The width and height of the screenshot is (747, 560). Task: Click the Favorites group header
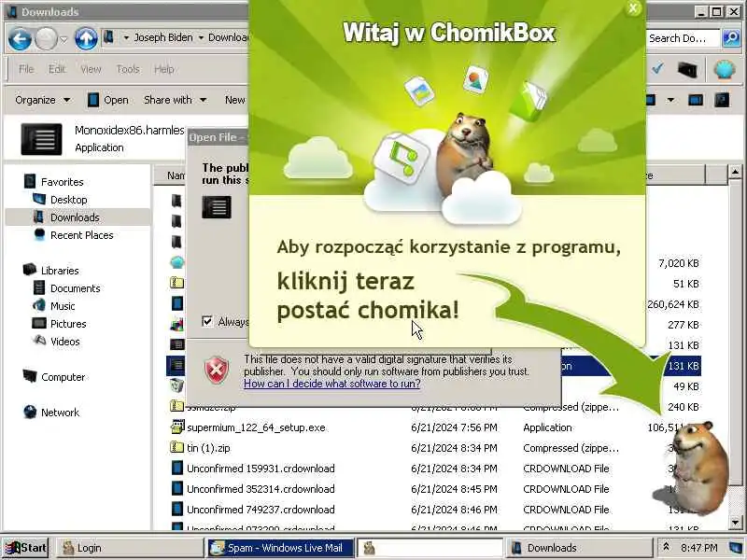[x=62, y=182]
